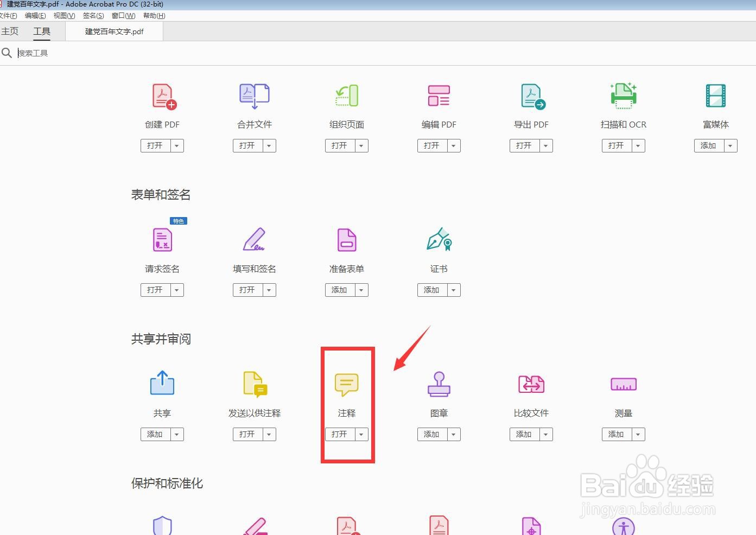Viewport: 756px width, 535px height.
Task: Click the shield icon under 保护和标准化
Action: 162,526
